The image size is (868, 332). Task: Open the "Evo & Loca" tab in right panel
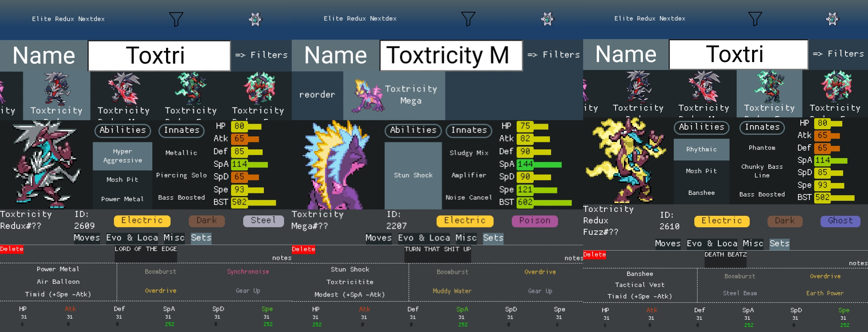click(713, 244)
